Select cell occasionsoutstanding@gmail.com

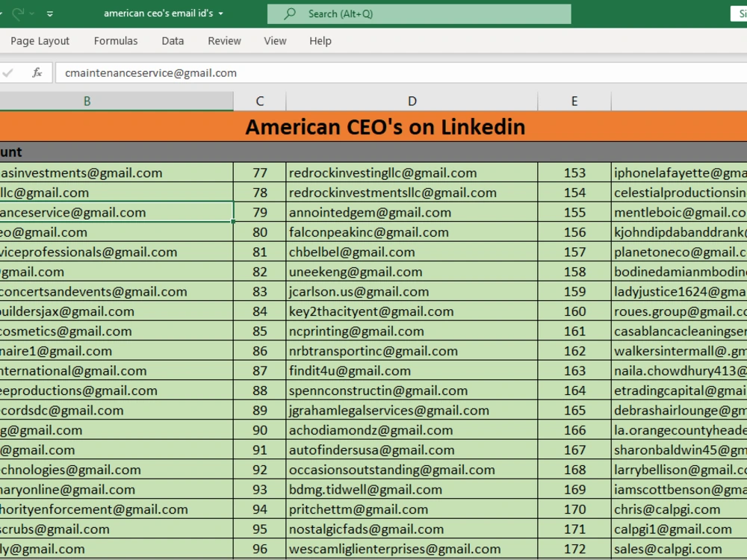412,470
